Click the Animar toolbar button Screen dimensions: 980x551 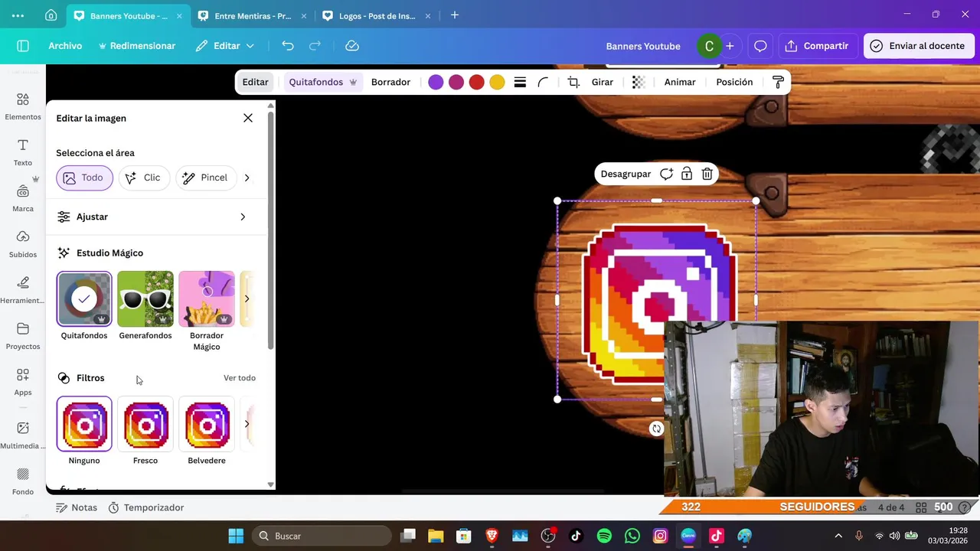click(x=680, y=82)
